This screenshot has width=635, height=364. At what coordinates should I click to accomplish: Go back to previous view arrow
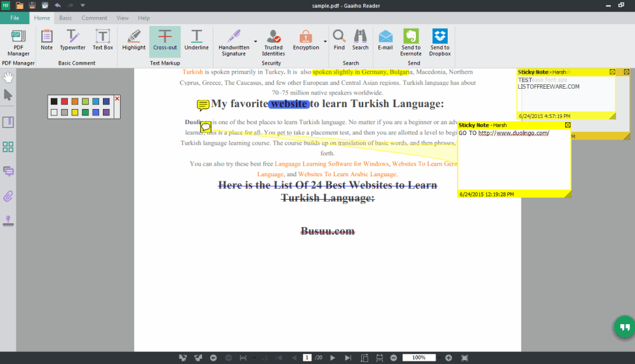(213, 358)
